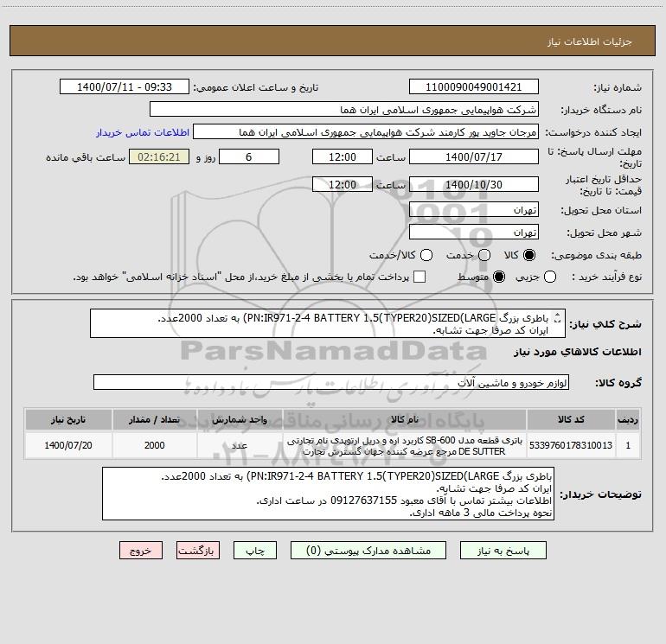666x644 pixels.
Task: Toggle Islamic treasury bonds payment checkbox
Action: click(419, 277)
